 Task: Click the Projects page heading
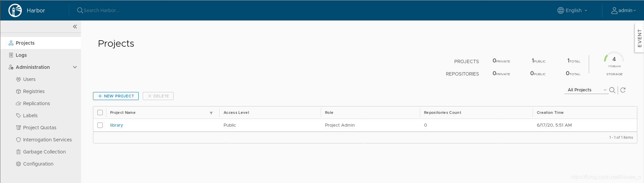(116, 44)
